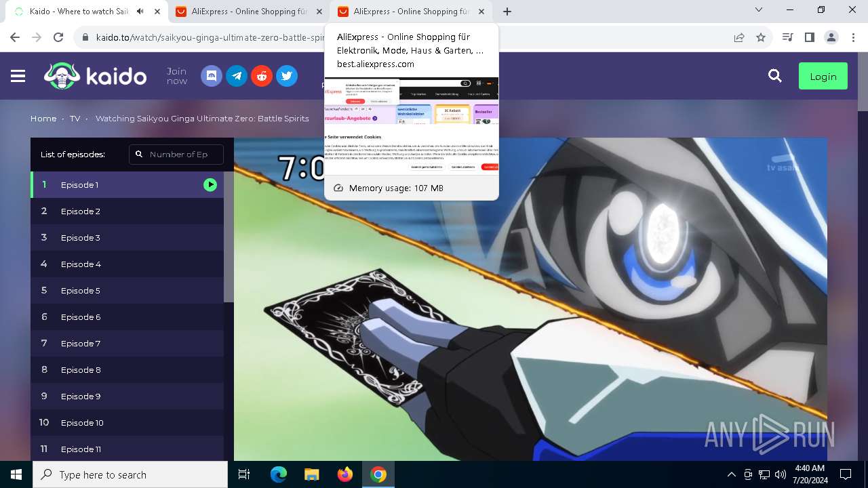Go to Home breadcrumb link

43,119
